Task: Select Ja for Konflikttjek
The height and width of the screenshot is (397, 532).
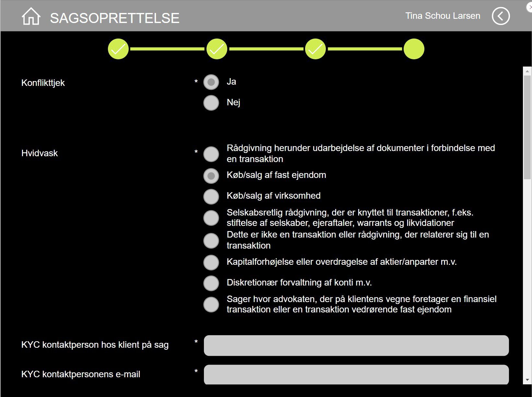Action: pos(211,82)
